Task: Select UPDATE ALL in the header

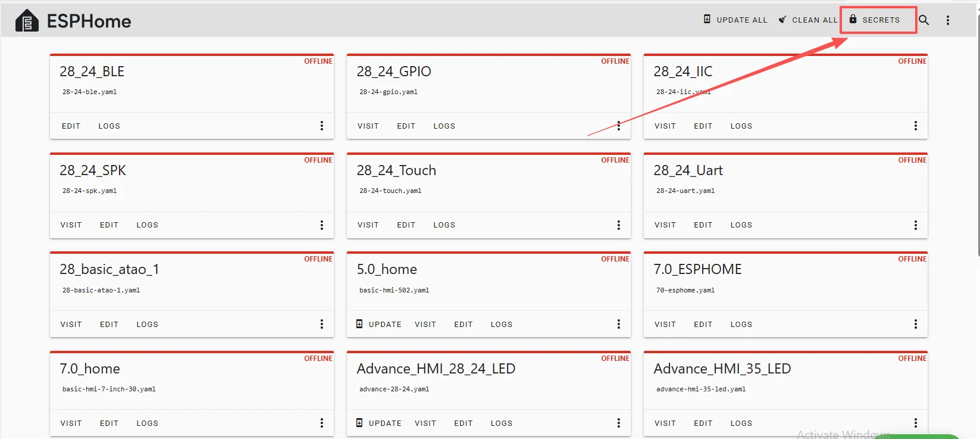Action: coord(741,20)
